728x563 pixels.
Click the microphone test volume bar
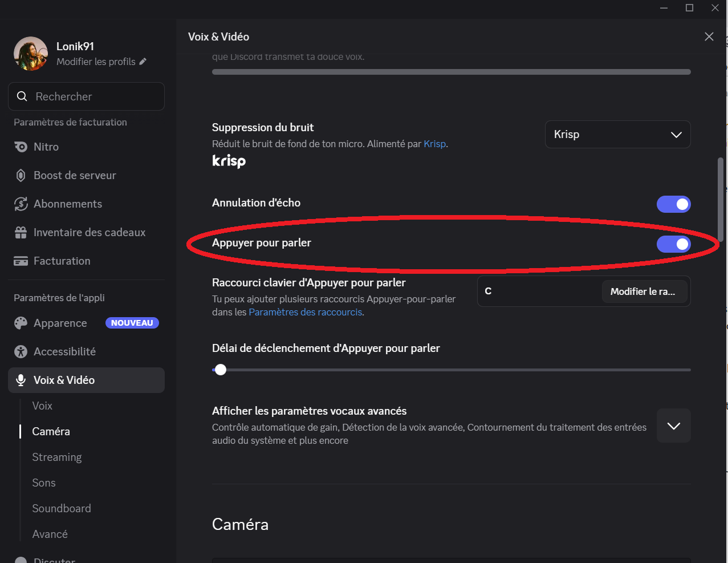[x=452, y=72]
